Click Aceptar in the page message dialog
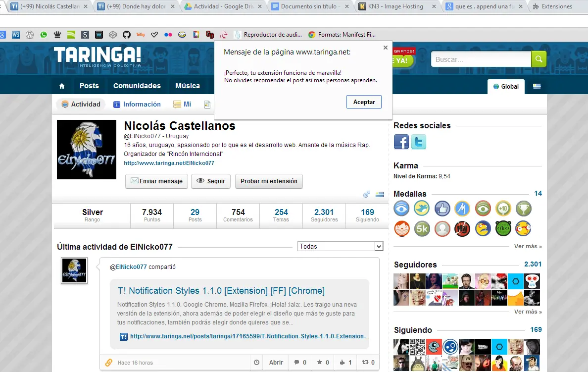Viewport: 588px width, 372px height. coord(364,102)
